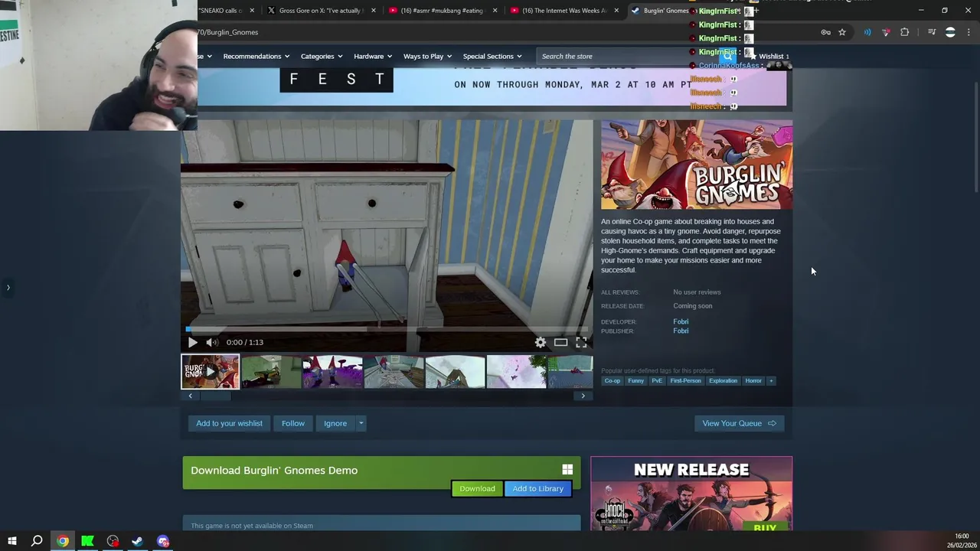
Task: Open Ways to Play menu
Action: pos(427,56)
